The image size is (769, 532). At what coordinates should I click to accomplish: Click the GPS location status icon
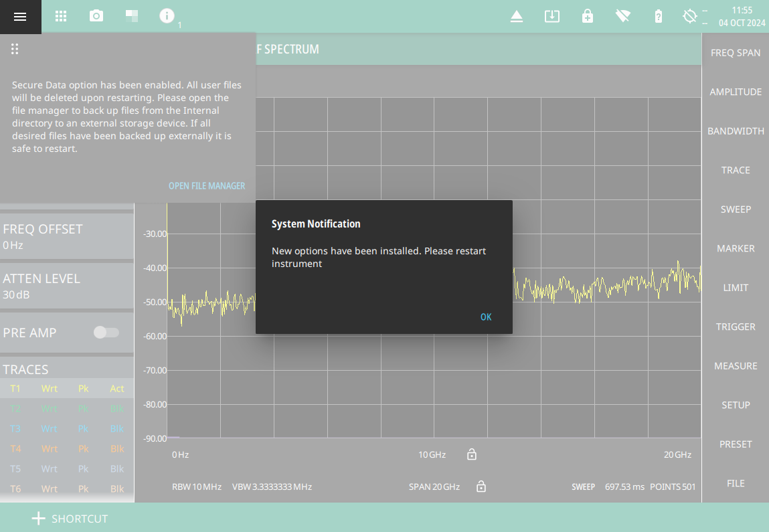(690, 17)
